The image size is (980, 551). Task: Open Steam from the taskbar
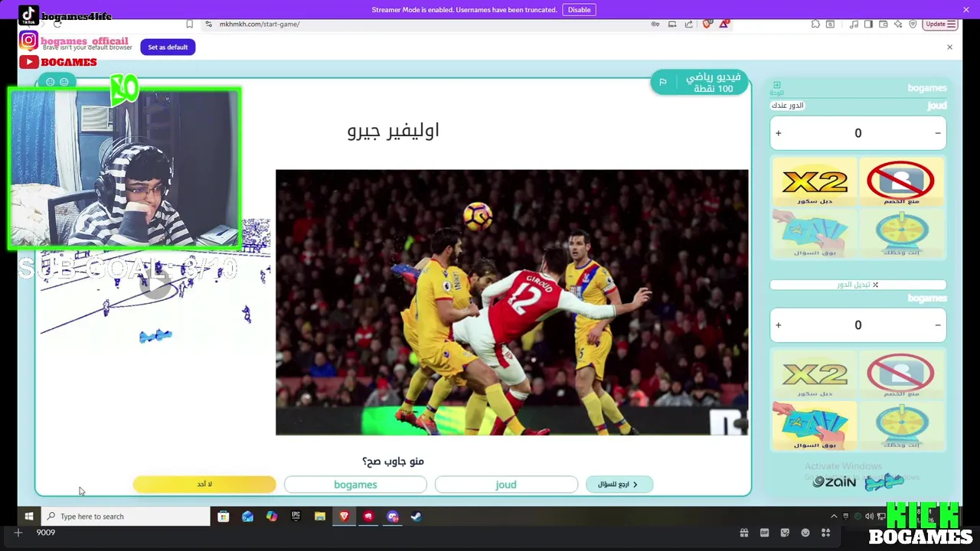416,517
